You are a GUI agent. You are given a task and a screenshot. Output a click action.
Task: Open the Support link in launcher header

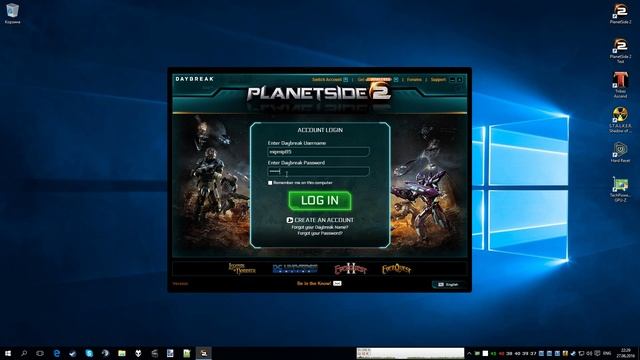point(438,80)
